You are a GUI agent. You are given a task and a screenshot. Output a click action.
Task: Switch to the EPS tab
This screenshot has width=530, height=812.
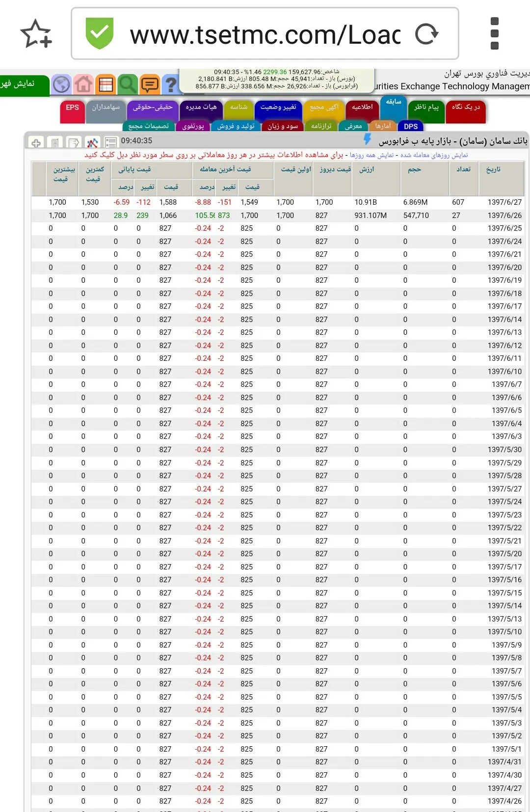point(72,108)
